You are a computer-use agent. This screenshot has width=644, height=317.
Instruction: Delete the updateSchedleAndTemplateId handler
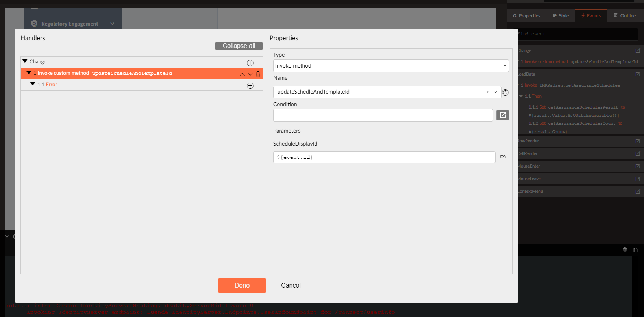(258, 74)
